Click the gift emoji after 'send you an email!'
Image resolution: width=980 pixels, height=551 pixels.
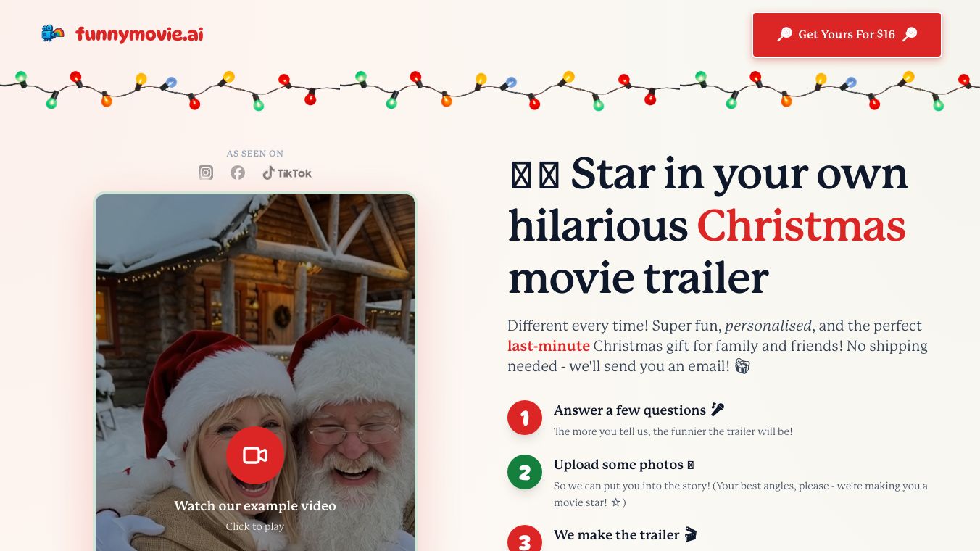tap(742, 366)
